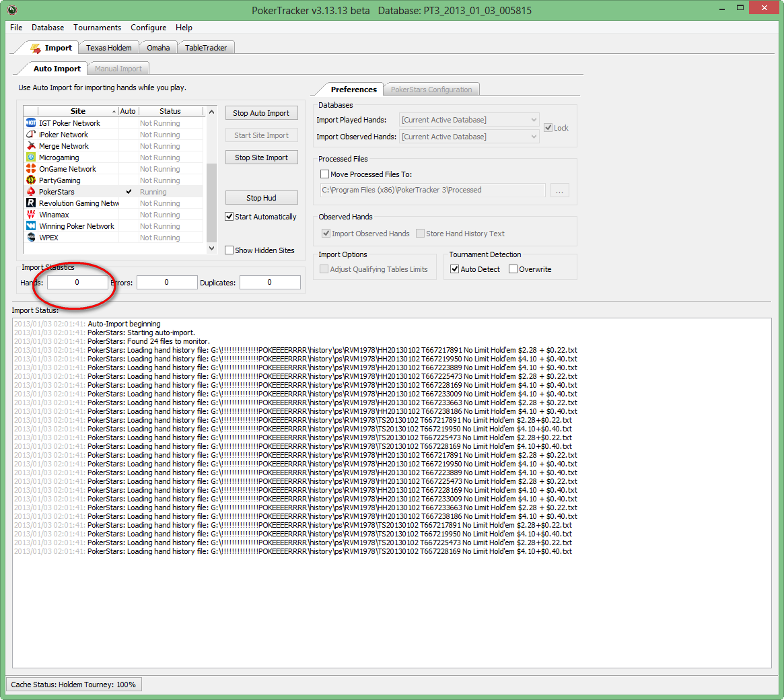Select the Auto Import sub-tab
Screen dimensions: 784x700
click(57, 69)
